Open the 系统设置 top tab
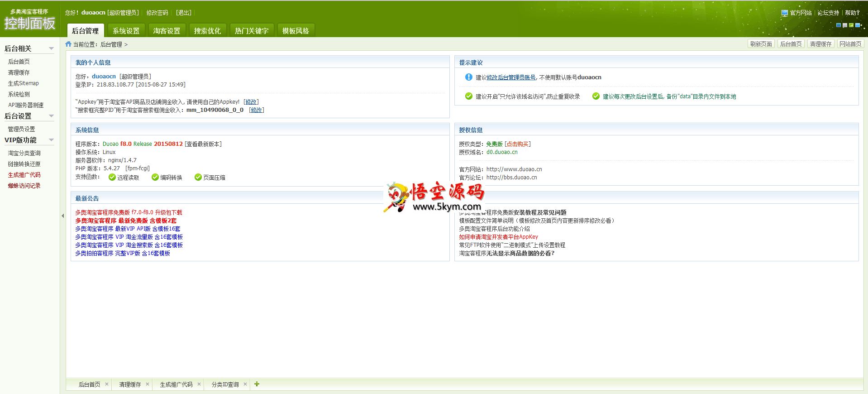Viewport: 868px width, 394px height. point(126,30)
